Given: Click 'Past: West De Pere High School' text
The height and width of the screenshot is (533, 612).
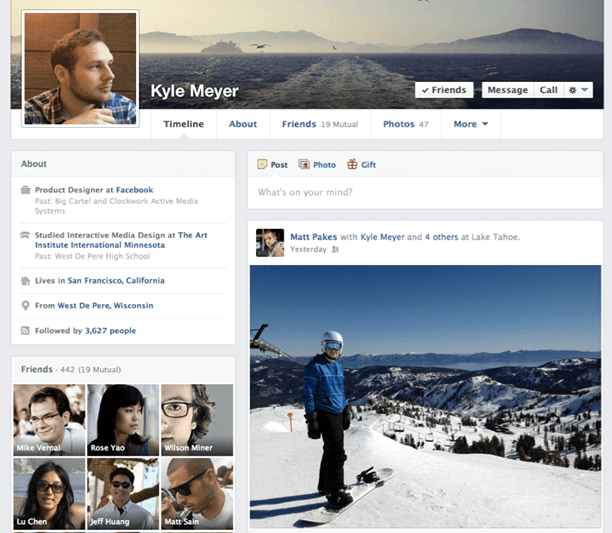Looking at the screenshot, I should point(93,256).
